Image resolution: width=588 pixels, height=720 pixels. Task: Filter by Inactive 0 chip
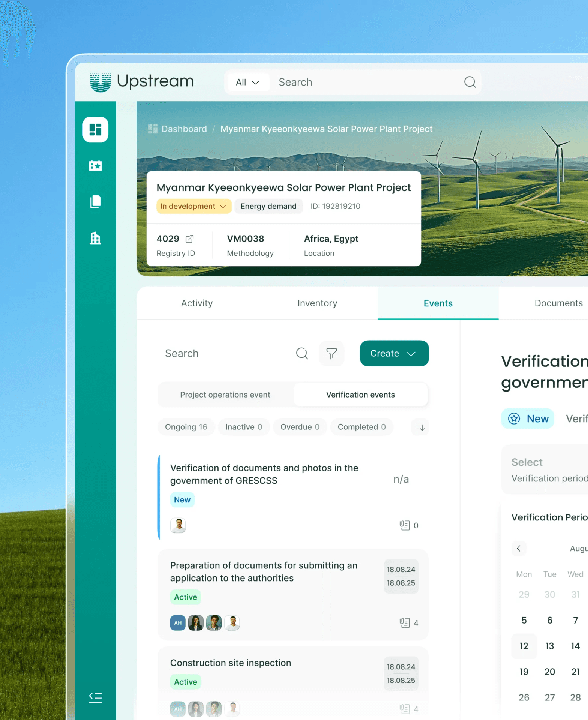coord(244,427)
